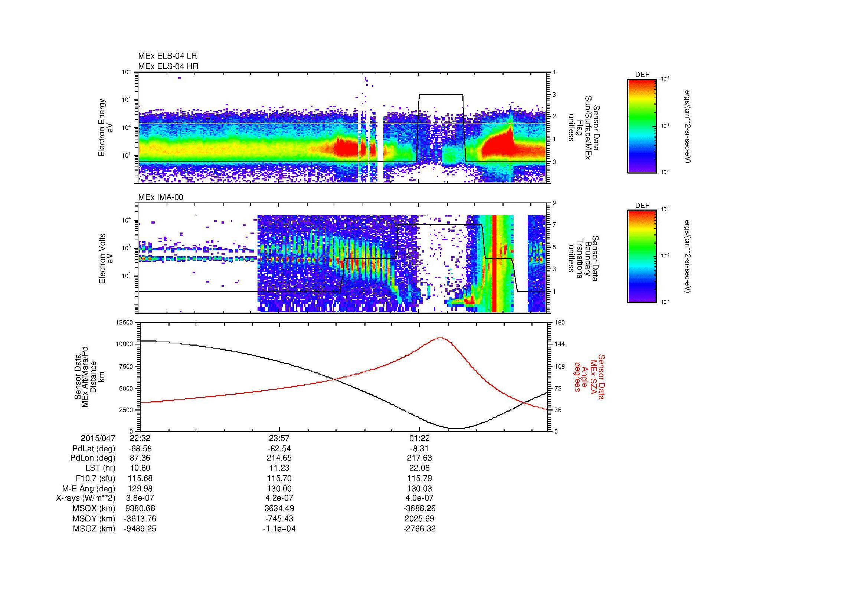Click LST value 22.08
The height and width of the screenshot is (613, 868).
coord(419,468)
